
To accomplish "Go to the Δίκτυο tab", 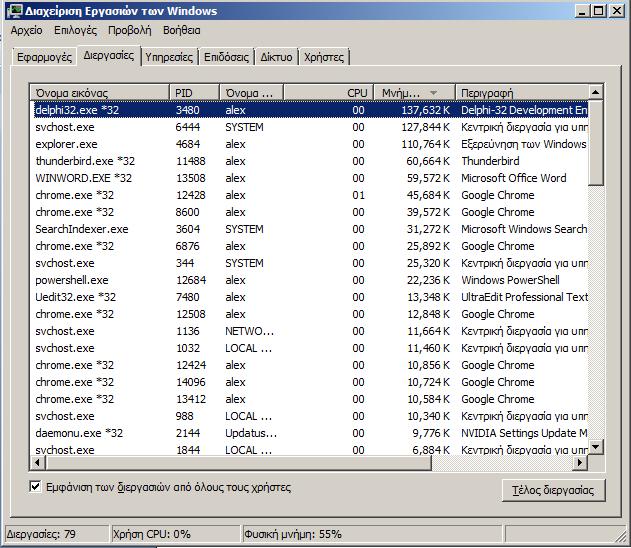I will [x=276, y=57].
